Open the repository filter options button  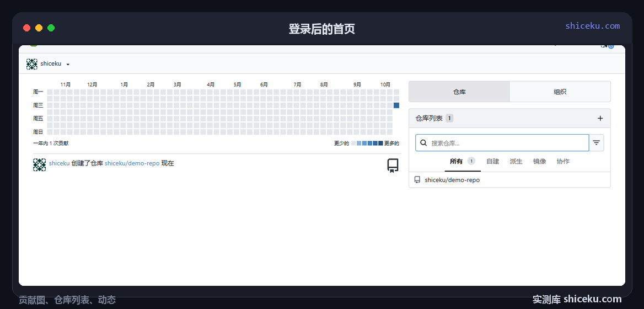pyautogui.click(x=597, y=143)
